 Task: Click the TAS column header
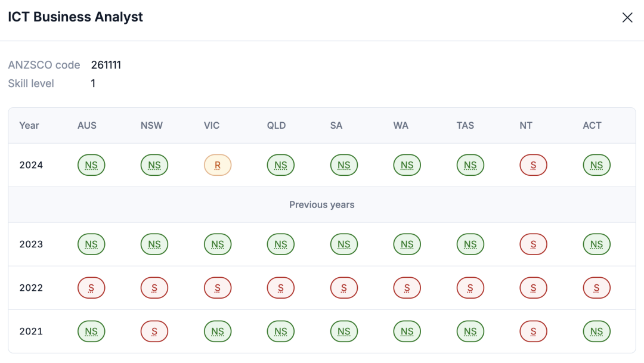[465, 126]
